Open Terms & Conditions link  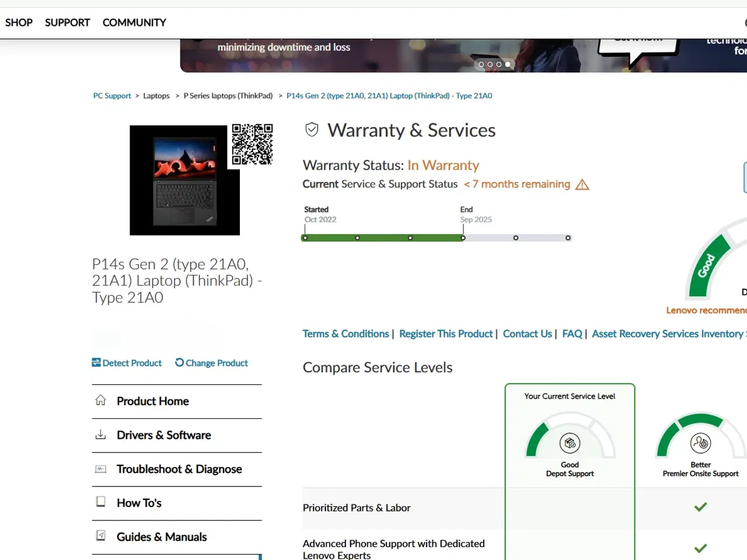(345, 334)
